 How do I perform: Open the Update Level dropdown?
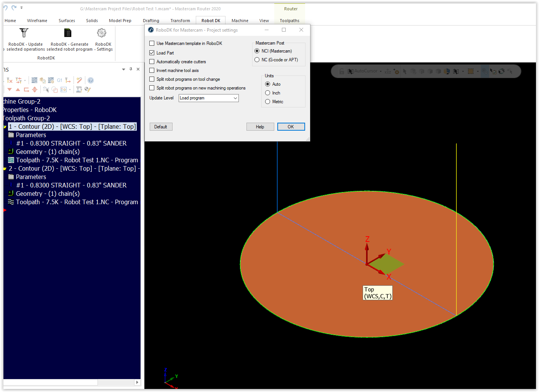click(209, 98)
